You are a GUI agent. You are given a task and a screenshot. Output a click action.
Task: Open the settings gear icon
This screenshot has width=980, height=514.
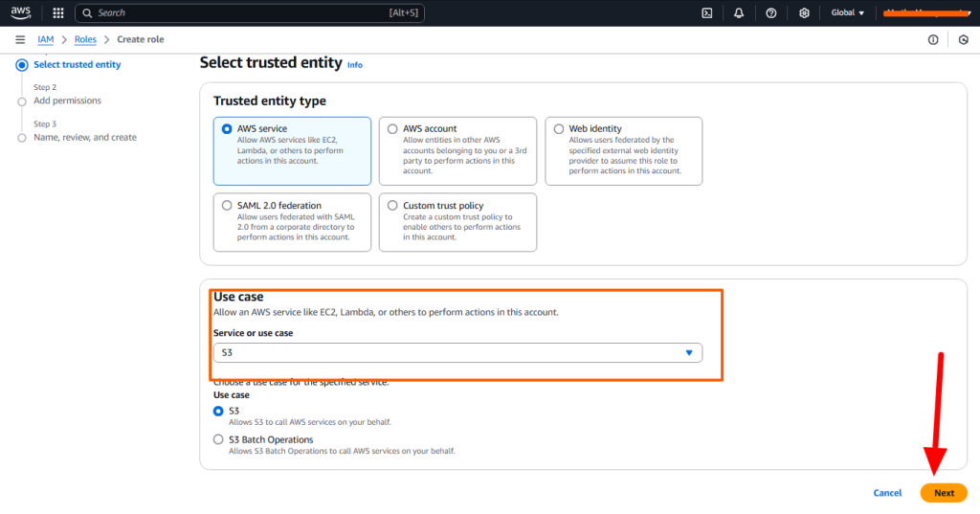coord(804,12)
